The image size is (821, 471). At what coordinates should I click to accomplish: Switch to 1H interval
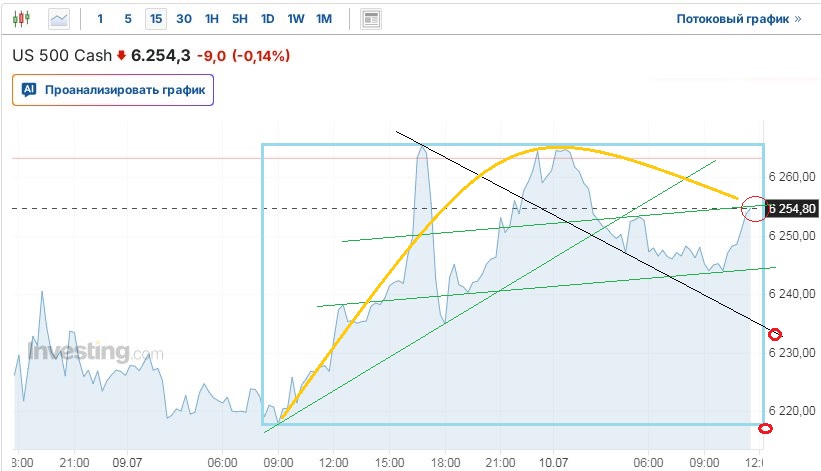[x=212, y=18]
